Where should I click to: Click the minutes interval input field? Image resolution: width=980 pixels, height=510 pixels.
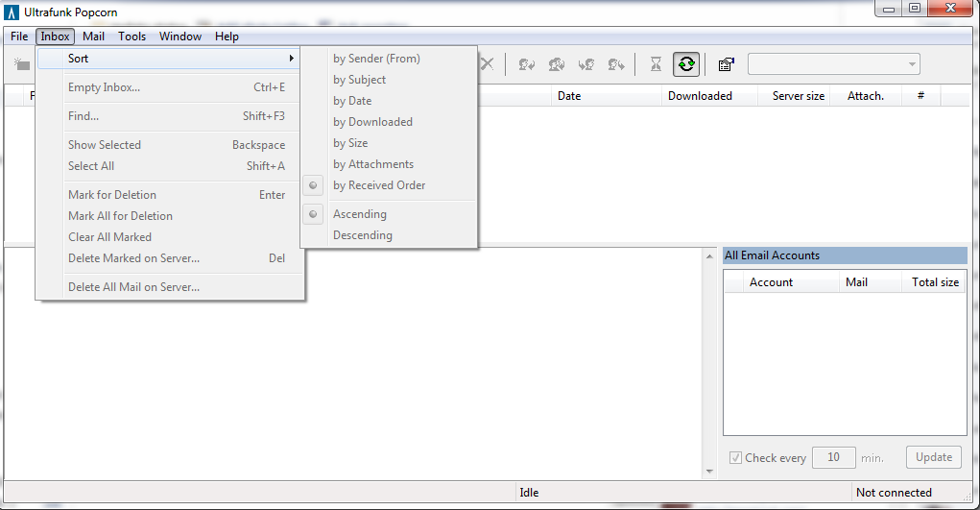pos(833,458)
